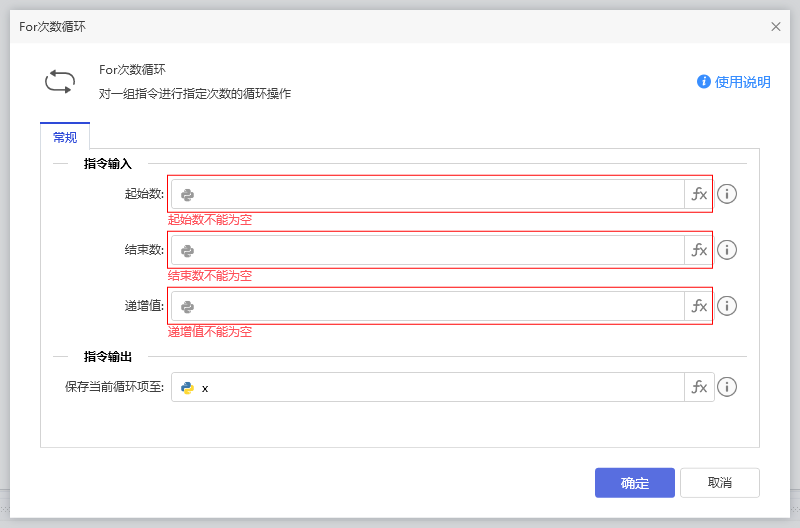Close the For次数循环 dialog
Viewport: 800px width, 528px height.
point(776,27)
